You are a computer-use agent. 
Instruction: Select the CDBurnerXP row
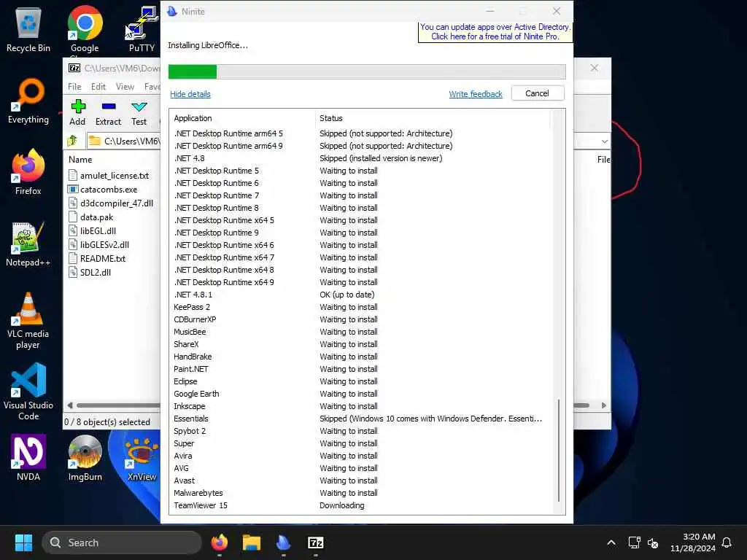coord(363,319)
